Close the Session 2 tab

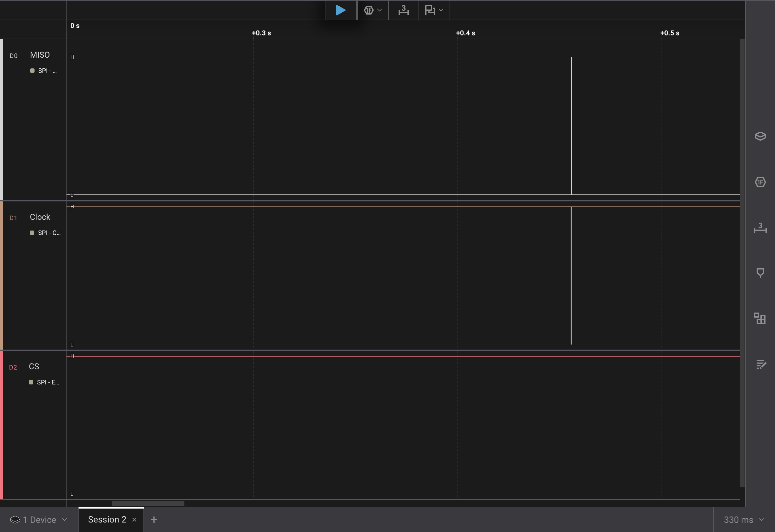tap(134, 519)
